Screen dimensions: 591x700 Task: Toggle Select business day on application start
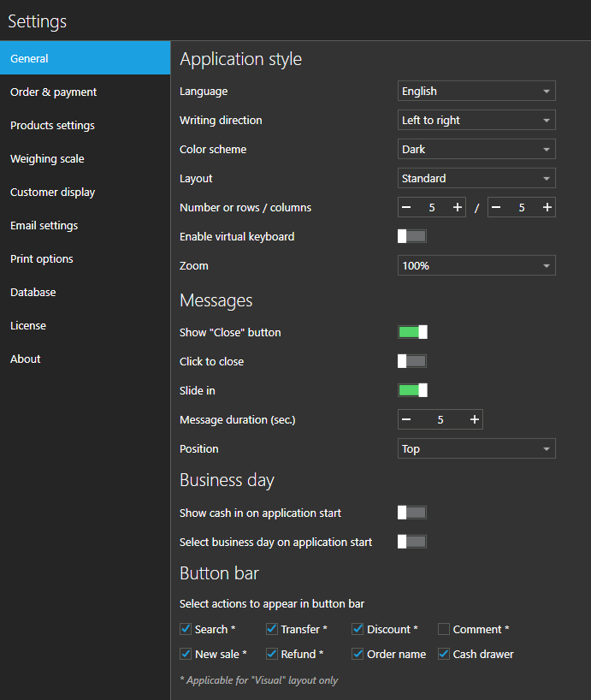412,542
